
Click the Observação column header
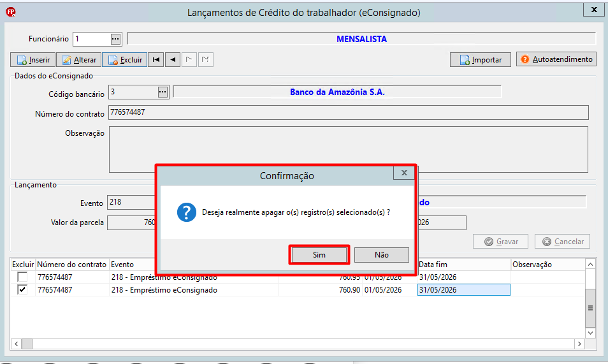pyautogui.click(x=547, y=265)
